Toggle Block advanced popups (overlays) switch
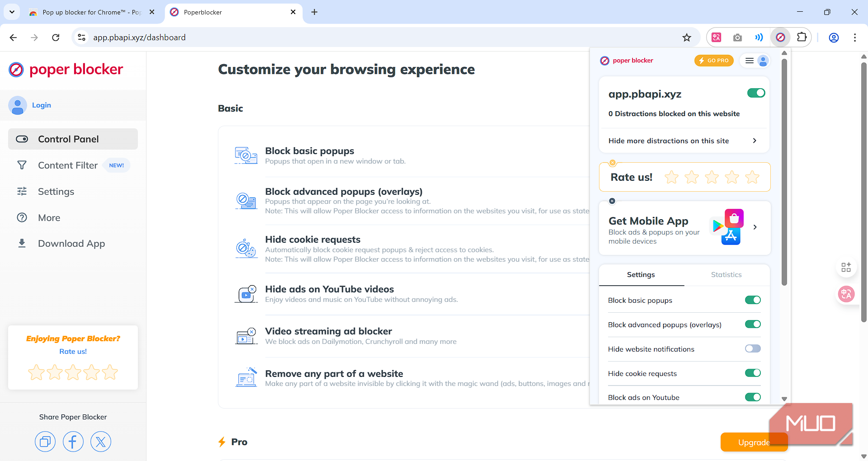This screenshot has width=868, height=461. coord(753,325)
